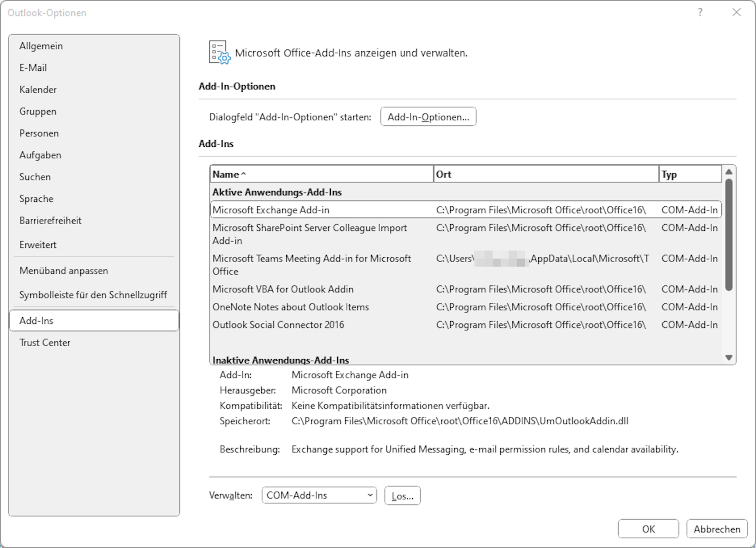Select Outlook Social Connector 2016 row
The height and width of the screenshot is (548, 756).
click(466, 325)
